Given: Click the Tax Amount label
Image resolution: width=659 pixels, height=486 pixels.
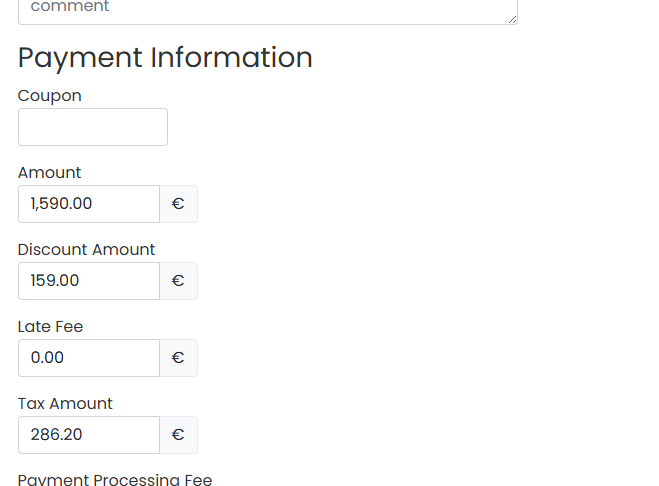Looking at the screenshot, I should [66, 404].
